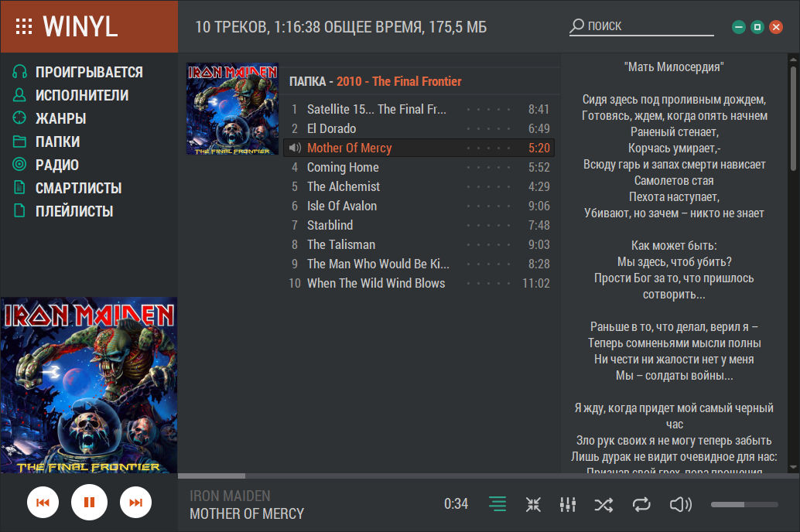Select track El Dorado

pos(419,128)
